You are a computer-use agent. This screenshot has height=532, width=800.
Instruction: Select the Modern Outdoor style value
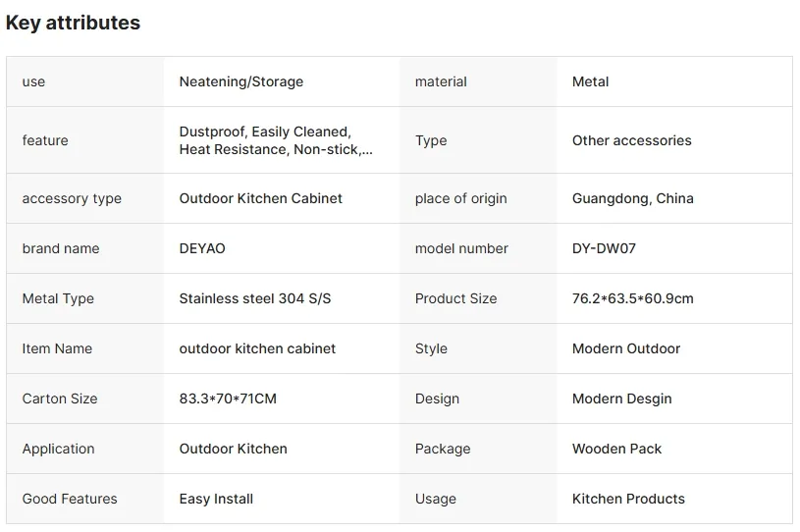pyautogui.click(x=626, y=348)
